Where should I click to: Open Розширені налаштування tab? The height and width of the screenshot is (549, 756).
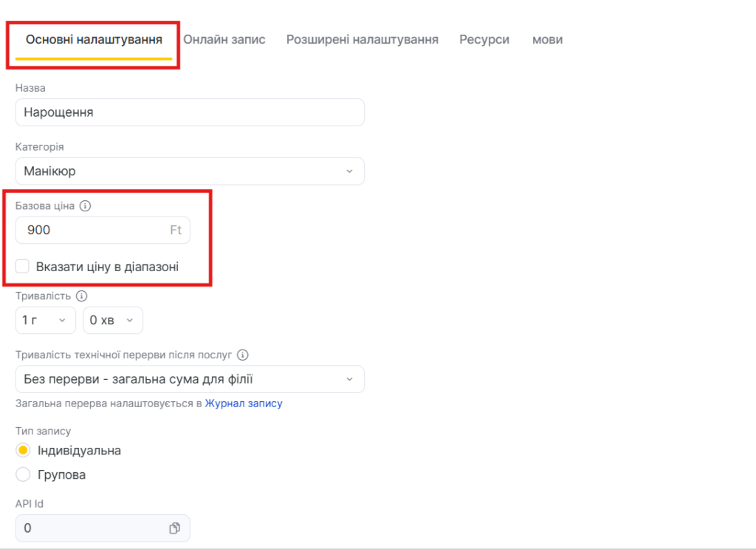pyautogui.click(x=362, y=40)
